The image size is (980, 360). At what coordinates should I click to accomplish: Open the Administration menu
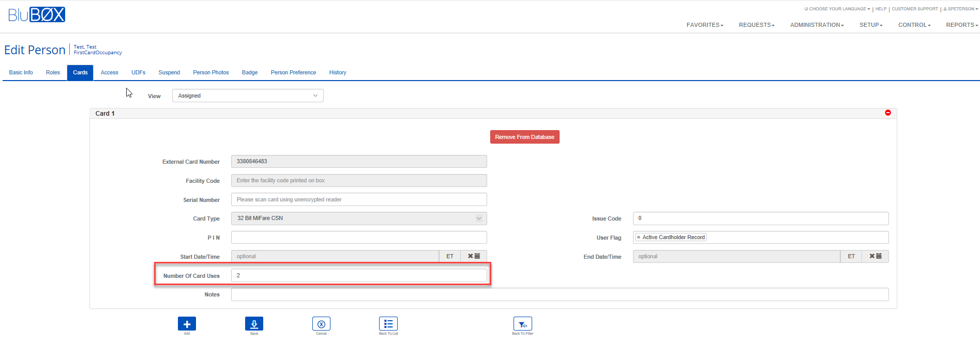coord(817,25)
